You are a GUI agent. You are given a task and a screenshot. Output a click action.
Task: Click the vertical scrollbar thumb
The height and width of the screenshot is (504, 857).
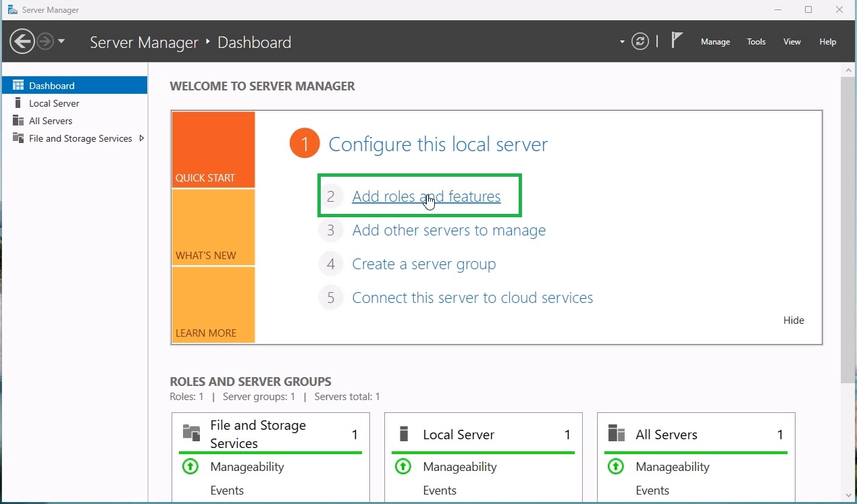click(848, 229)
